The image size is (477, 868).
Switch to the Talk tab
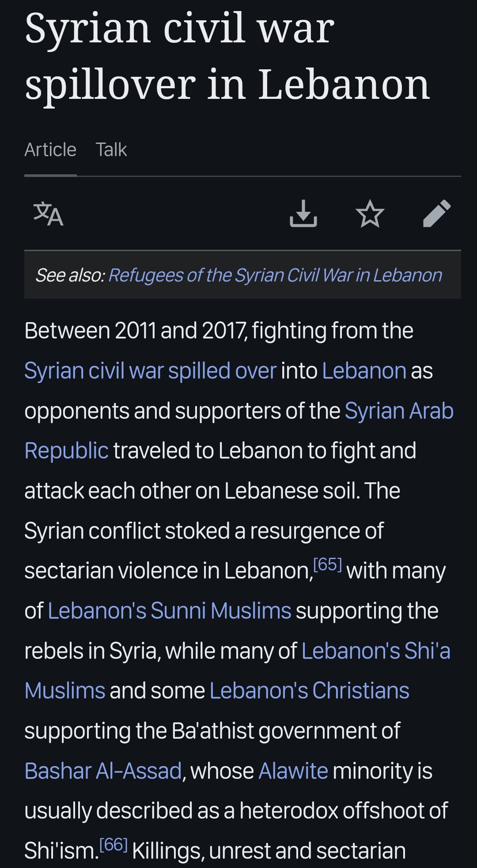[x=111, y=150]
